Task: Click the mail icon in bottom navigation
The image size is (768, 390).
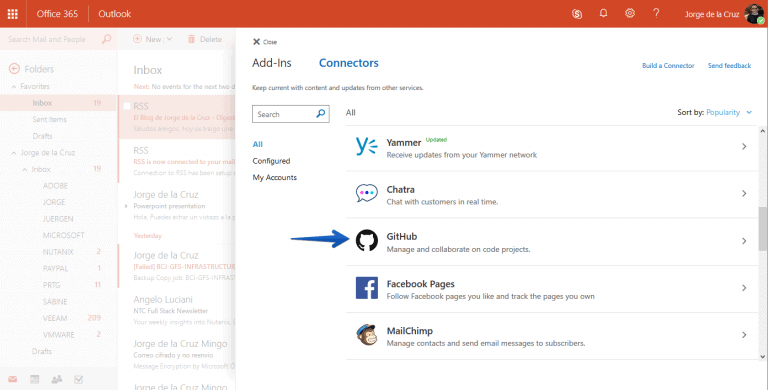Action: (13, 379)
